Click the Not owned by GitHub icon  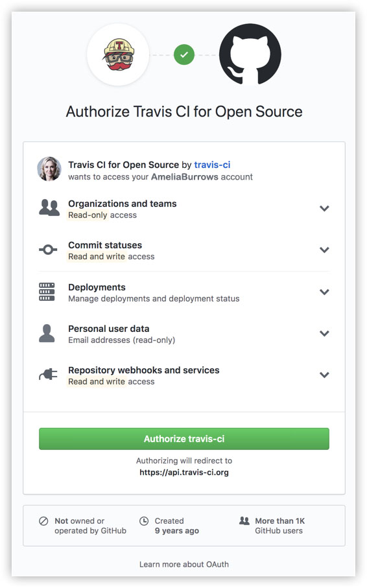click(43, 521)
